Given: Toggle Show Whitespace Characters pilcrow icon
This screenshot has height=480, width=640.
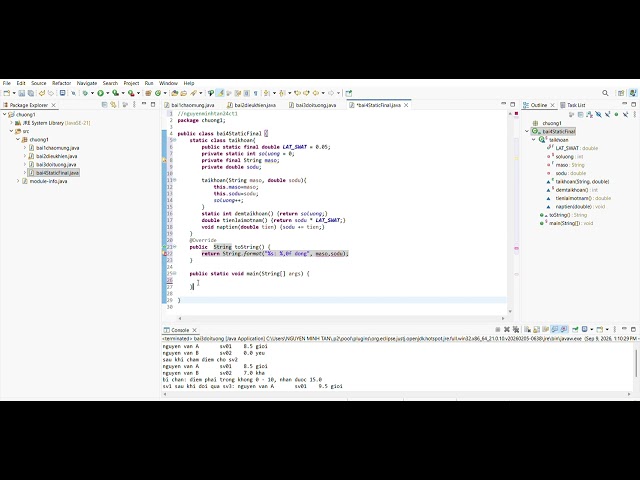Looking at the screenshot, I should coord(256,93).
